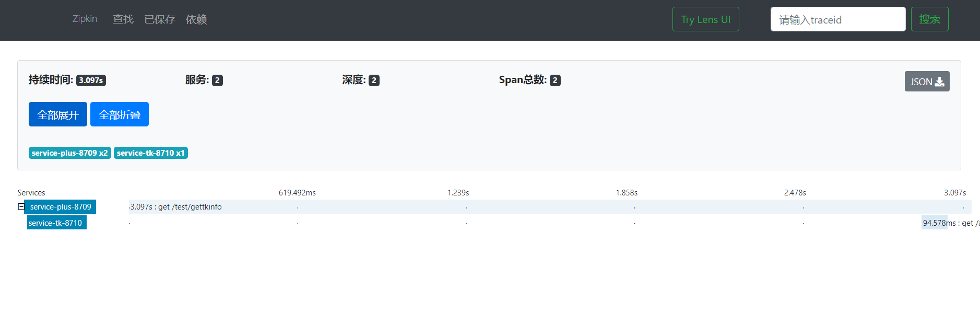Click the Services column header
Image resolution: width=980 pixels, height=325 pixels.
coord(31,193)
